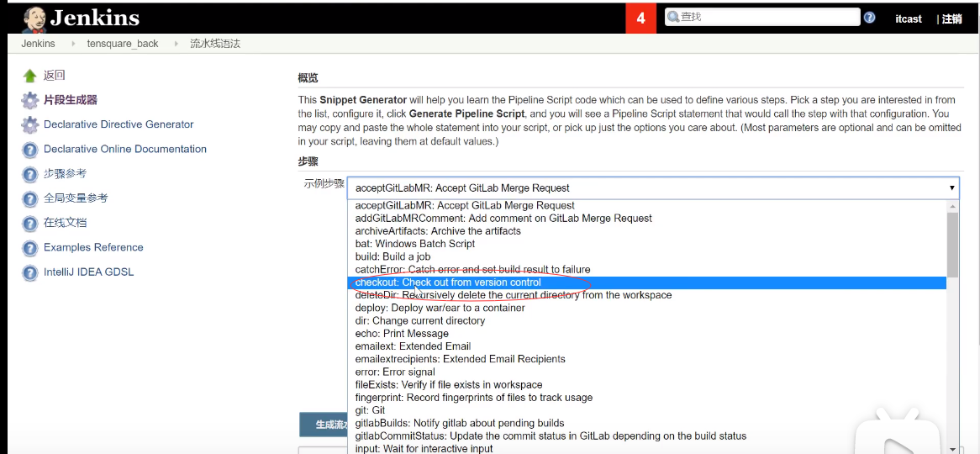Open the 步骤参考 sidebar link
Viewport: 980px width, 454px height.
(x=65, y=174)
